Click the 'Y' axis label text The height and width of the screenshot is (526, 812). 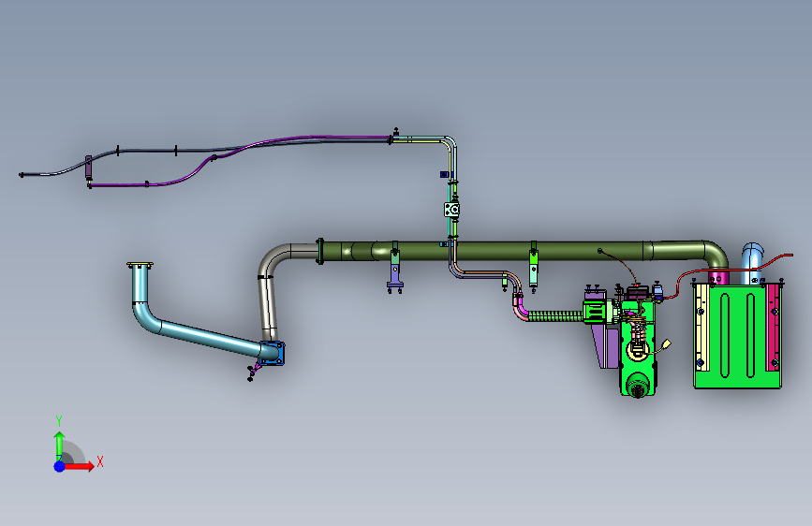coord(59,421)
